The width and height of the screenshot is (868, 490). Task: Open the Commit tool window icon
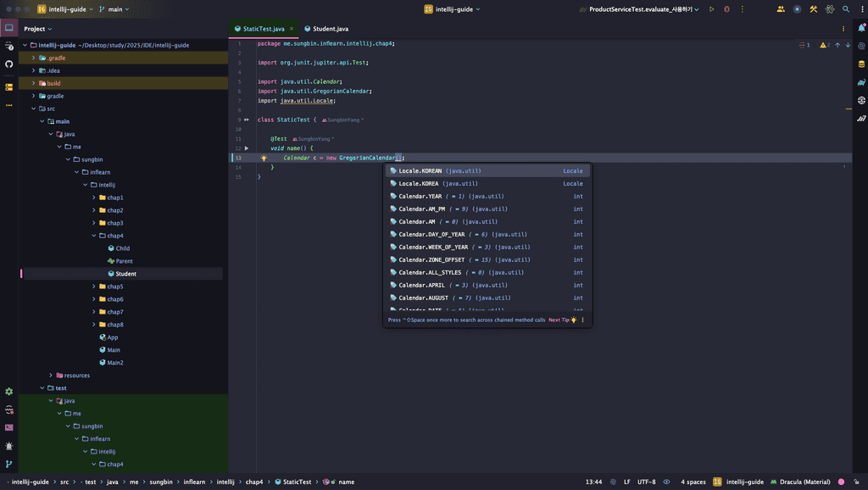8,46
